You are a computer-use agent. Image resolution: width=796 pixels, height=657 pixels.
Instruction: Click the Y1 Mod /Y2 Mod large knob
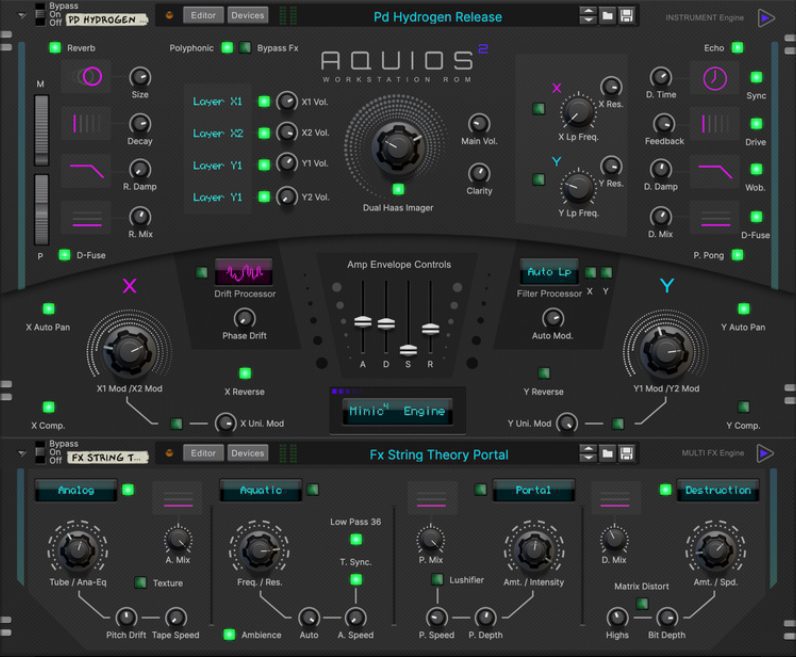pyautogui.click(x=666, y=350)
